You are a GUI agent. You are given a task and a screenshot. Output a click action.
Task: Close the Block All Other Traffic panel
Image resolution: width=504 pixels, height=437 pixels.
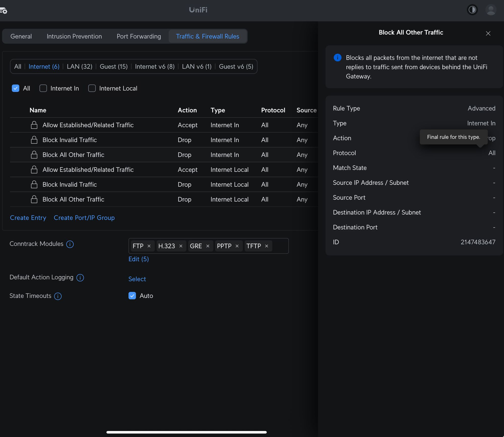pos(488,33)
